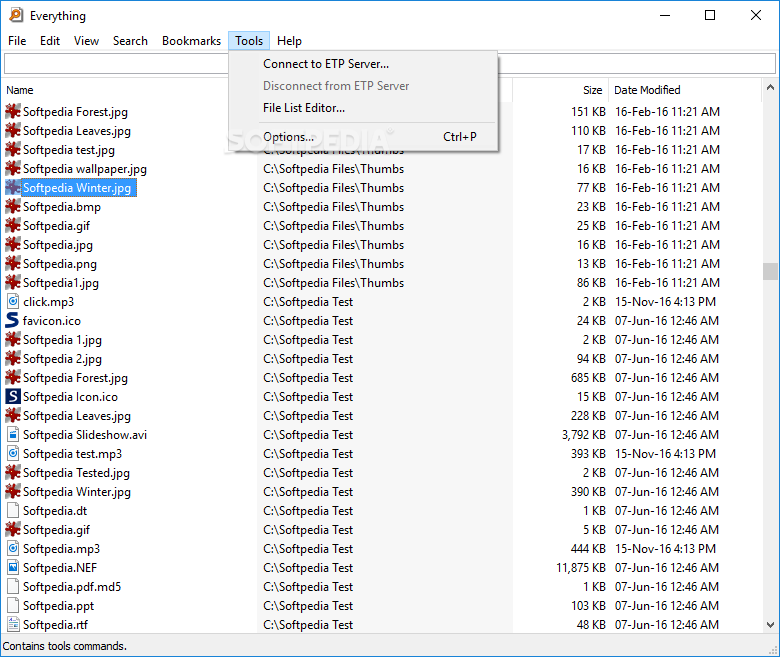The image size is (780, 657).
Task: Click the Softpedia 2.jpg image icon
Action: [13, 358]
